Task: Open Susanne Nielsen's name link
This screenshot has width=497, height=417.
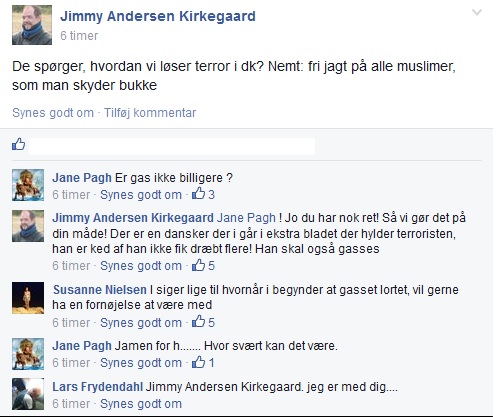Action: (100, 289)
